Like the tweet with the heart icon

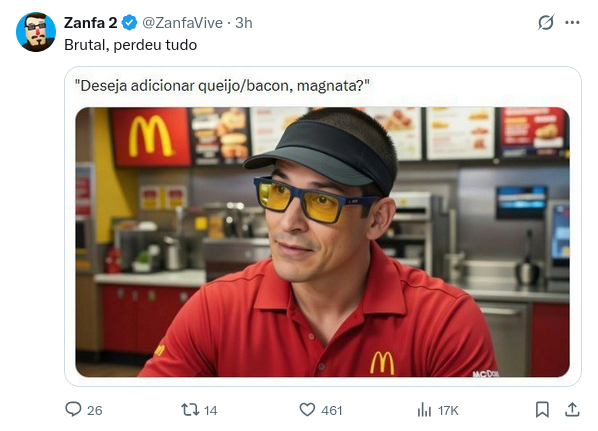[307, 410]
